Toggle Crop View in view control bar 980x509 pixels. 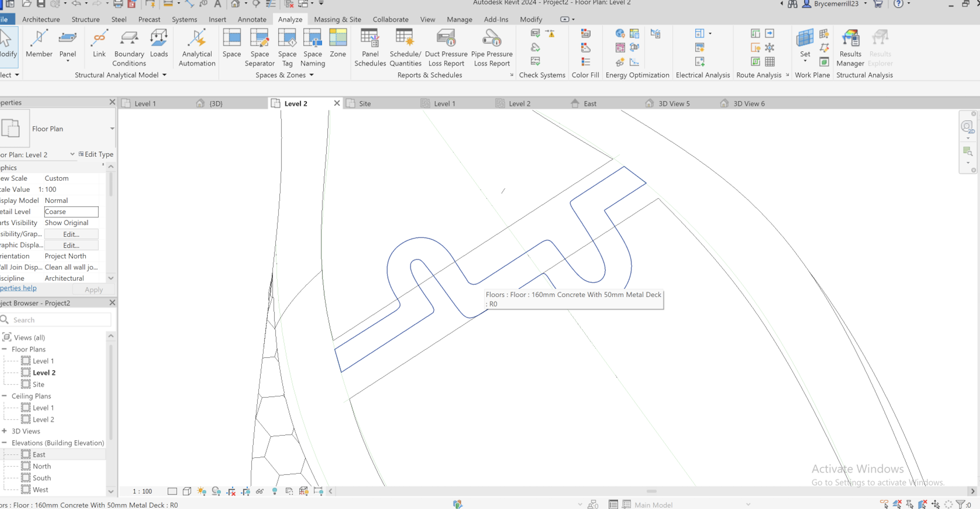[231, 491]
